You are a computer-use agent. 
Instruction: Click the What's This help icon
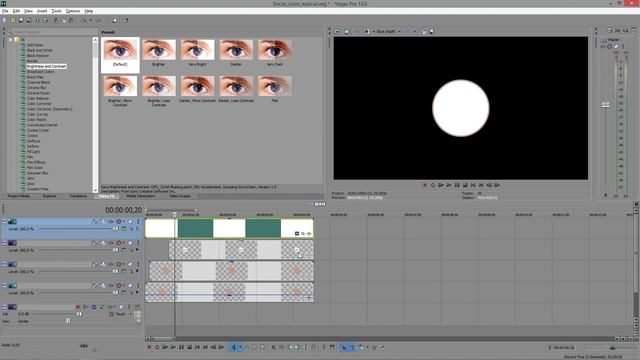[126, 20]
